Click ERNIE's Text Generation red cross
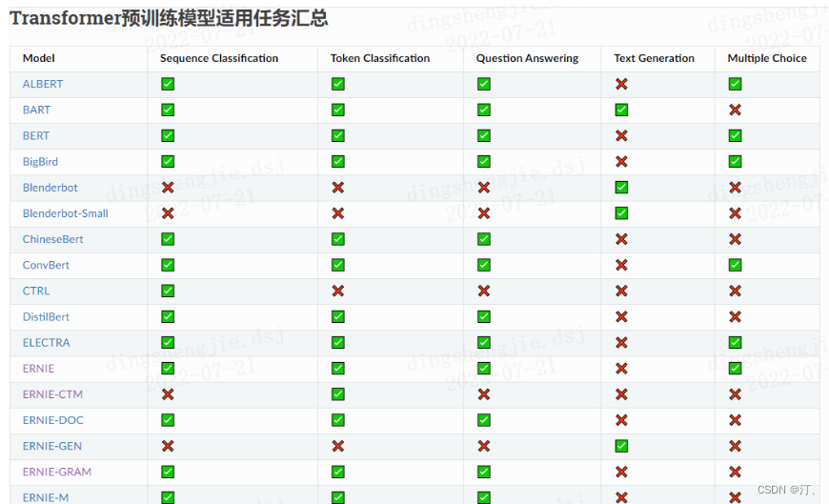This screenshot has width=829, height=504. tap(621, 369)
